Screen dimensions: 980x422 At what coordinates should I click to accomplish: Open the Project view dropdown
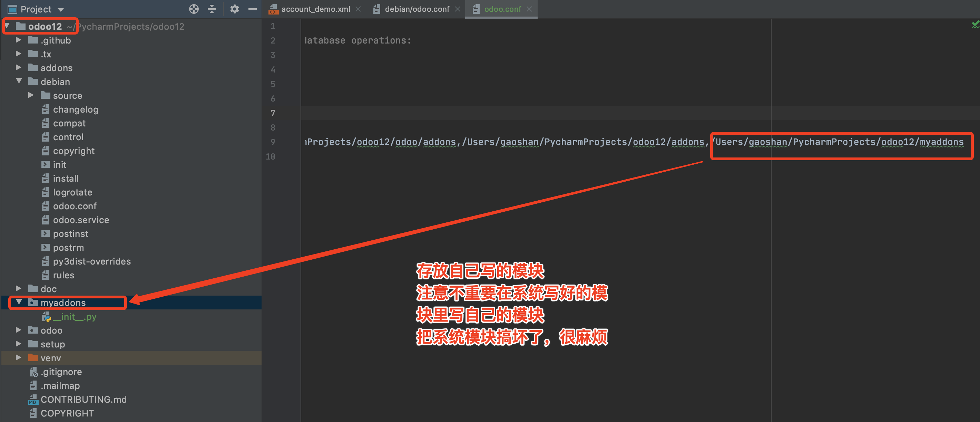pos(61,9)
